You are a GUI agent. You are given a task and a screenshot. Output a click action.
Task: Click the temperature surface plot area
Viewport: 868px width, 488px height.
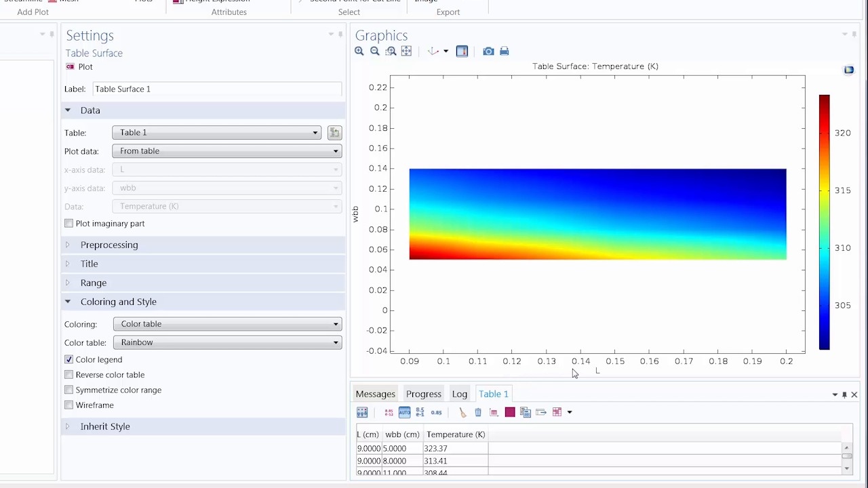pyautogui.click(x=597, y=214)
